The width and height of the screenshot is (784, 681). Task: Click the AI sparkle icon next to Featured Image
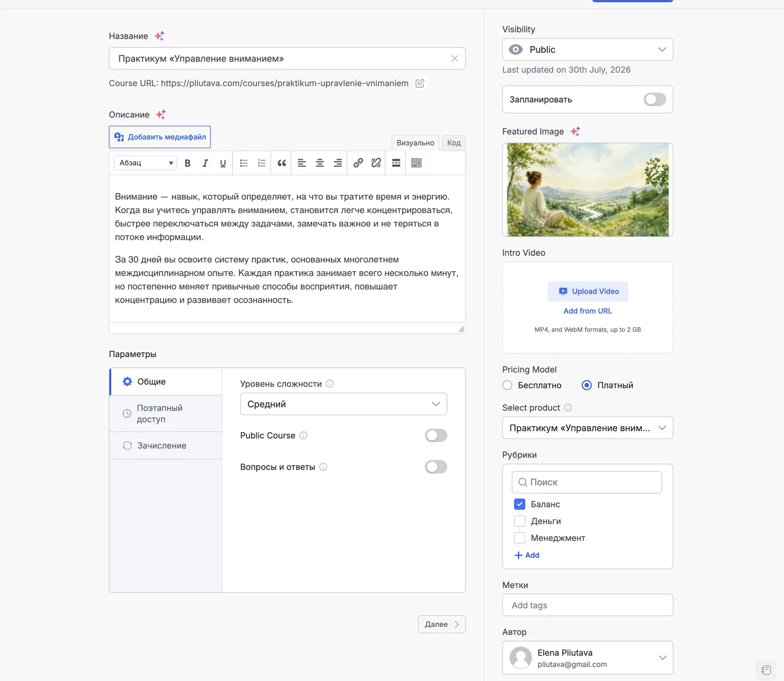[x=575, y=132]
